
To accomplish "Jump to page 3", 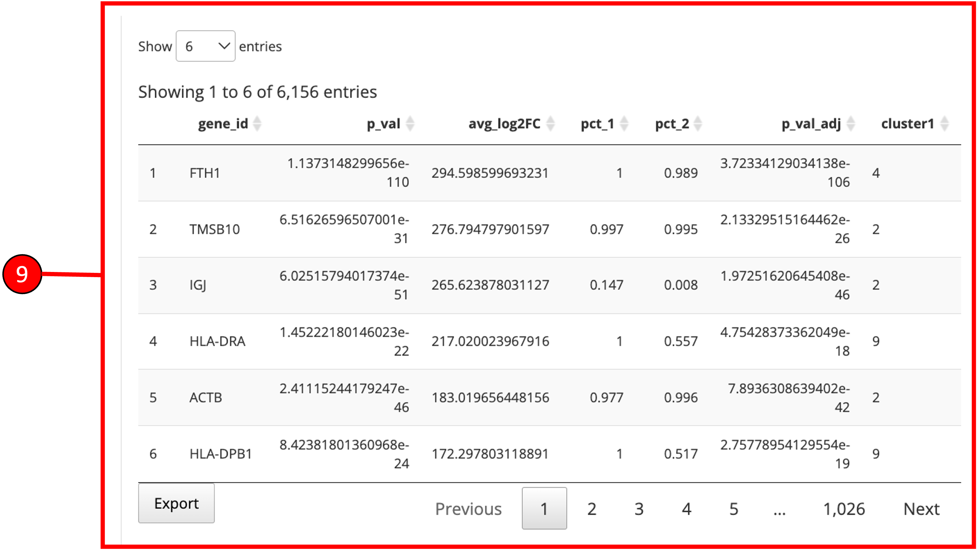I will 639,509.
